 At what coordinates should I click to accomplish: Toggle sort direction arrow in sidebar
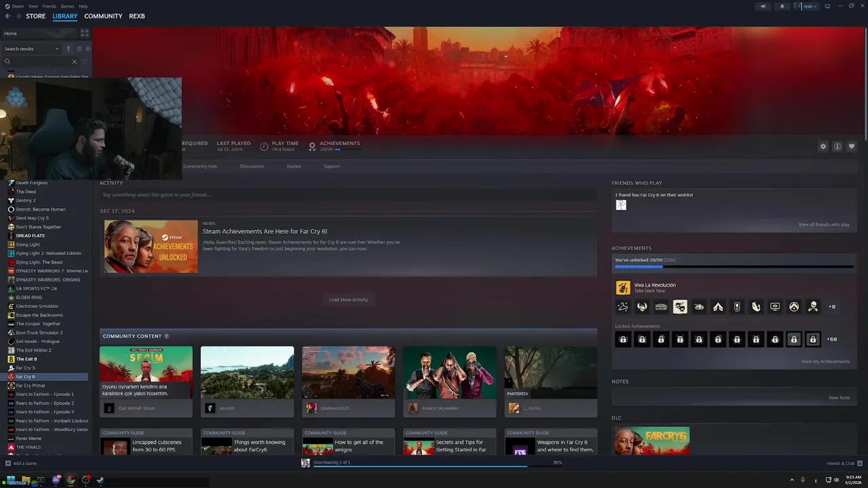point(68,49)
